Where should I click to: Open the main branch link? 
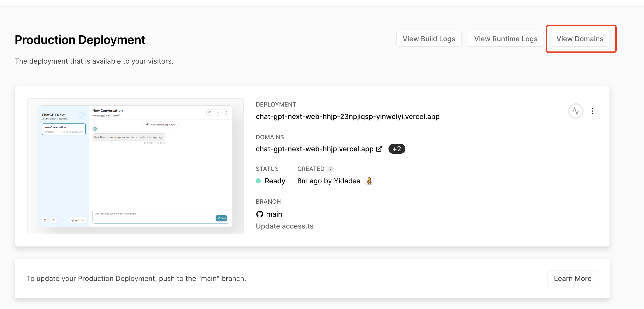(274, 214)
